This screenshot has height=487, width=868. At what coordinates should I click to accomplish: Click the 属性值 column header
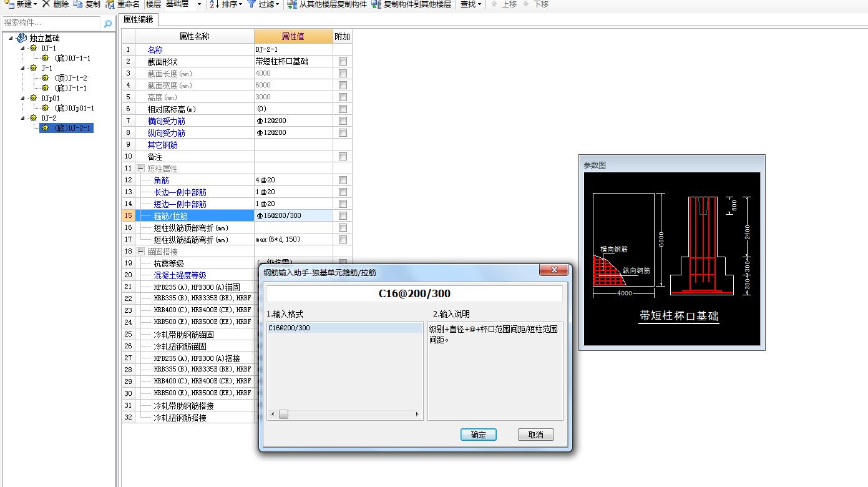tap(293, 37)
